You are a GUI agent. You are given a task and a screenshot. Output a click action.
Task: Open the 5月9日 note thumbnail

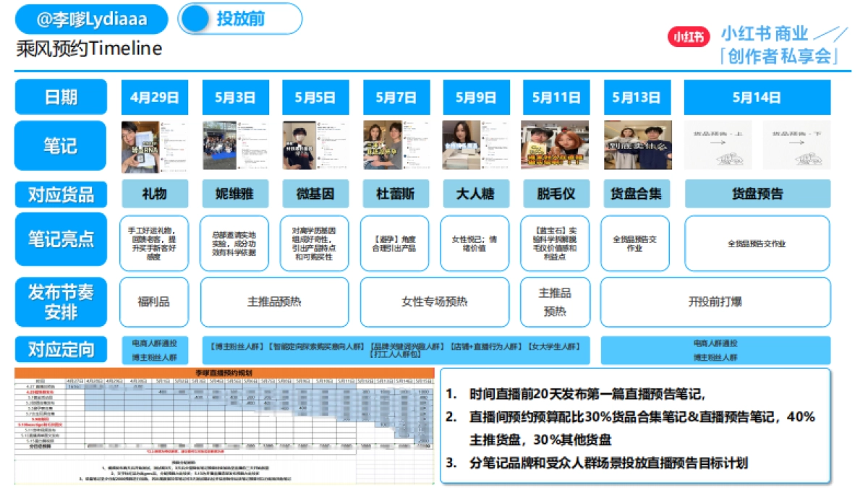(476, 145)
